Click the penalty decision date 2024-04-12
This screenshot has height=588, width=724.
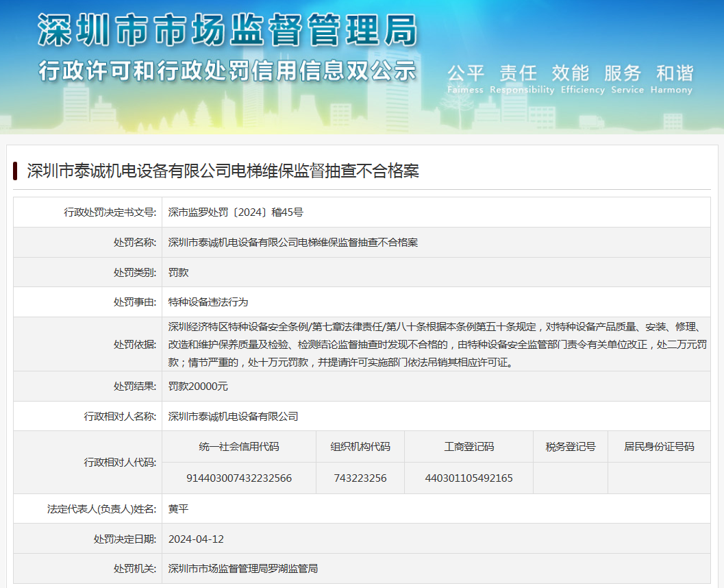click(196, 539)
